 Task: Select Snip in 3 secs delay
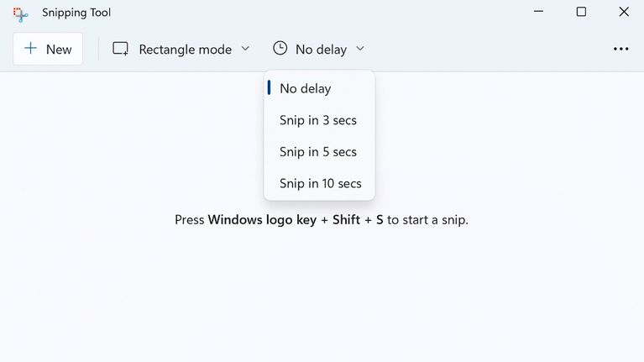pyautogui.click(x=318, y=120)
